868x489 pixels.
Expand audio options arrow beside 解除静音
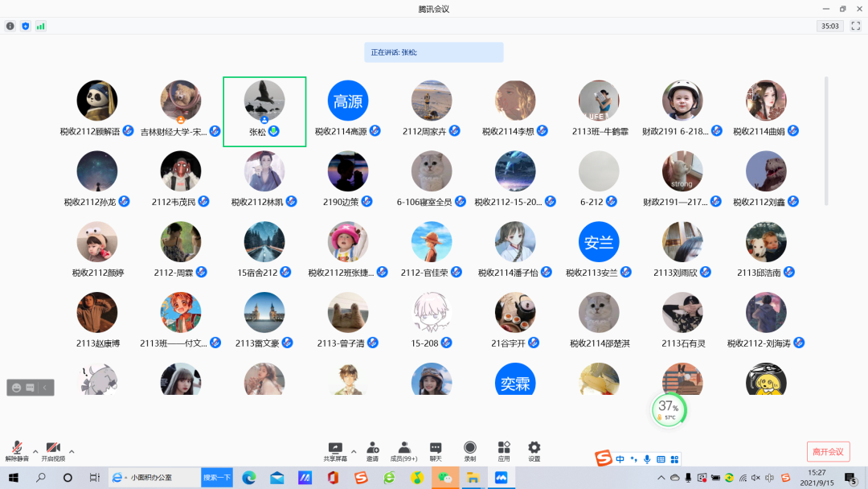click(35, 451)
